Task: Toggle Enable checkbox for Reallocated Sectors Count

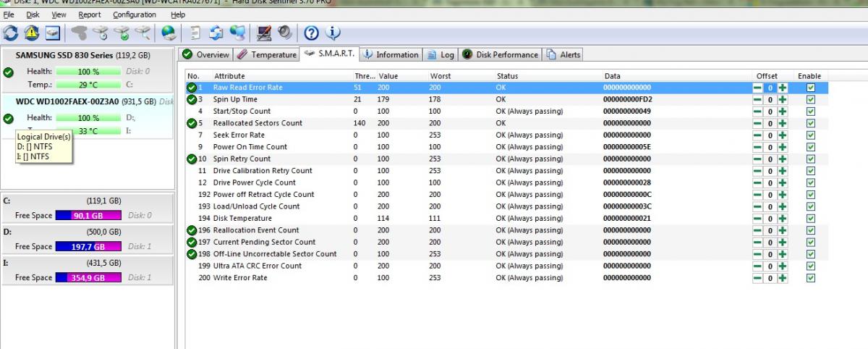Action: [x=810, y=123]
